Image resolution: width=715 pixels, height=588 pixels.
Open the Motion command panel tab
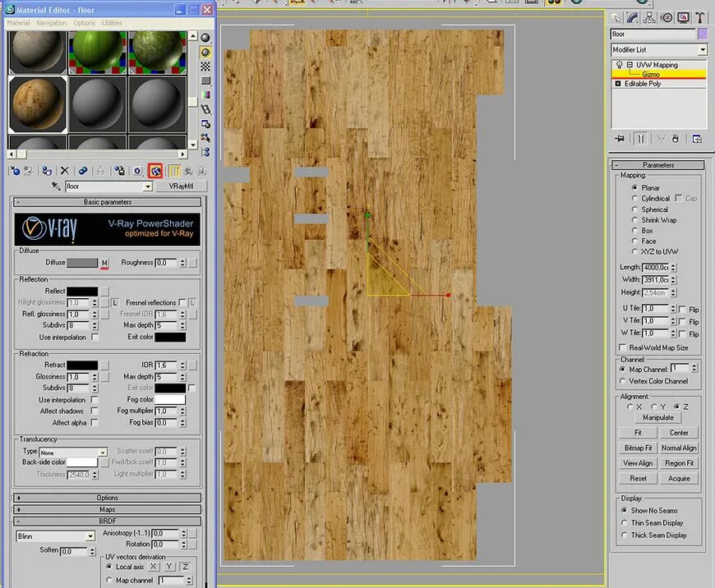click(667, 18)
